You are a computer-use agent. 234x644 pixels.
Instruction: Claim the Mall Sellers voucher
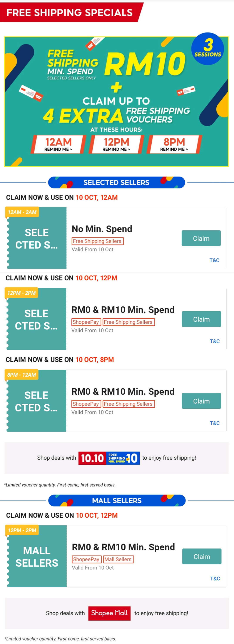[x=202, y=556]
